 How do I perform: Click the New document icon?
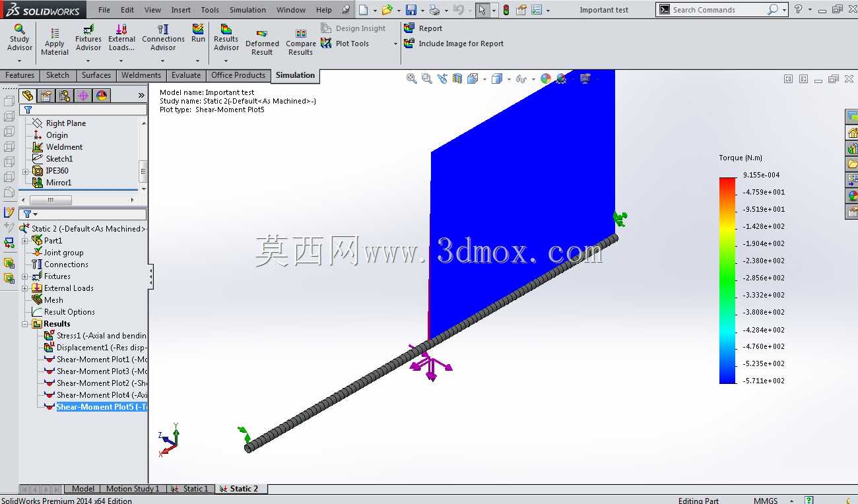pyautogui.click(x=364, y=10)
